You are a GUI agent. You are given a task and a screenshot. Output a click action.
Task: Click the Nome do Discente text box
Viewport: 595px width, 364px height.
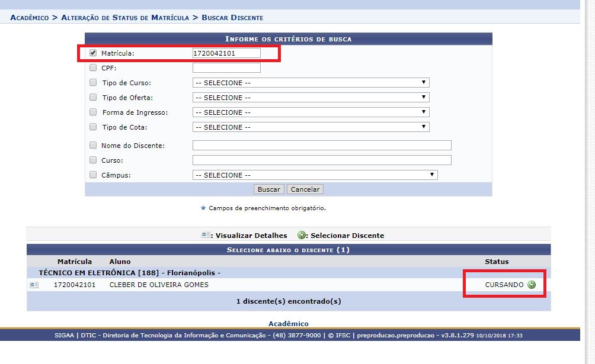(322, 146)
